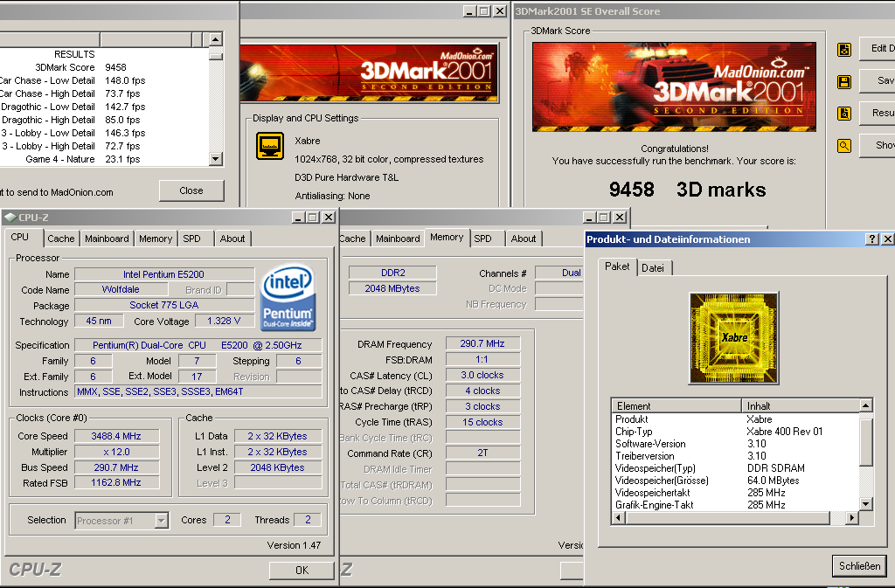This screenshot has height=588, width=895.
Task: Click the CAS# Latency 3.0 clocks value
Action: tap(482, 376)
